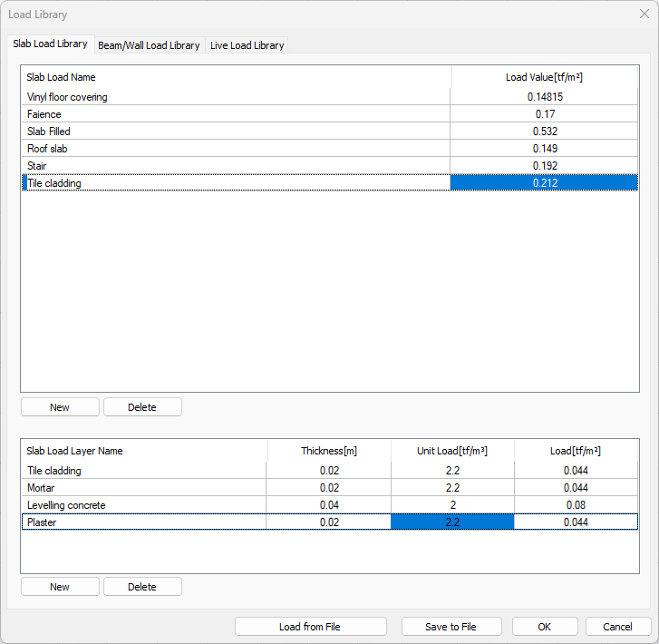Edit the Plaster unit load cell
Screen dimensions: 659x644
pos(452,522)
